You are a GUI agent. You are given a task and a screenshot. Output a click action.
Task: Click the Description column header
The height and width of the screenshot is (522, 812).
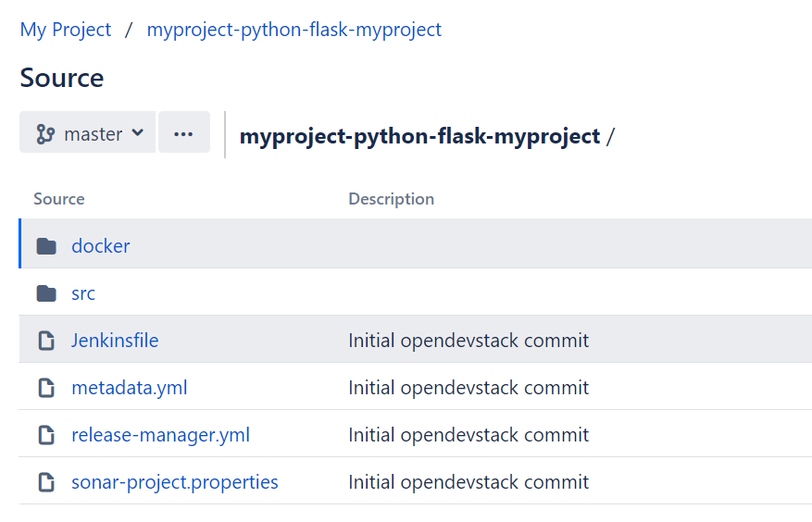pos(391,199)
